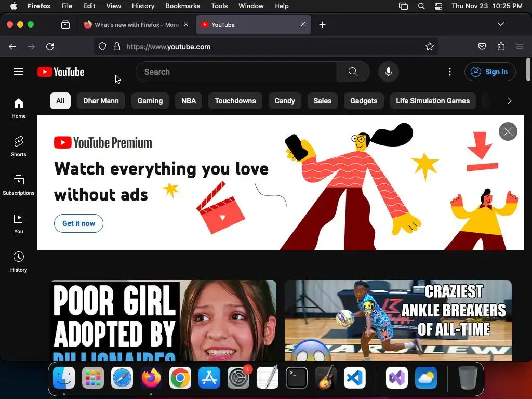This screenshot has height=399, width=532.
Task: Open tracking protection shield icon
Action: [x=102, y=46]
